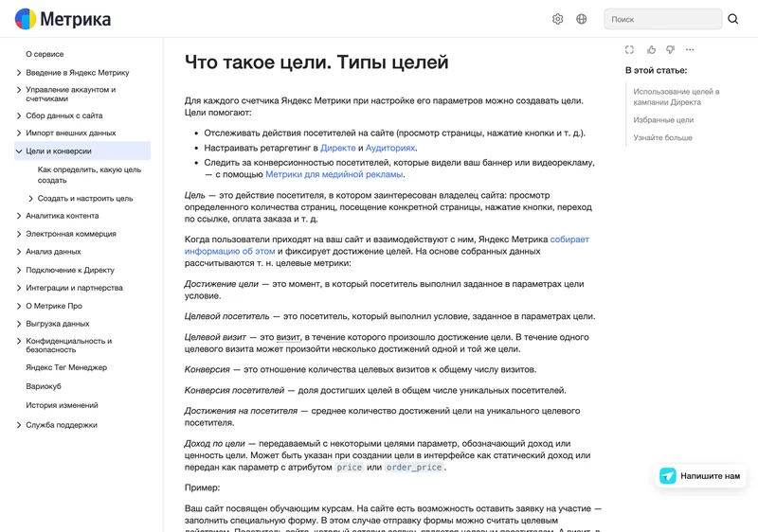Screen dimensions: 758x532
Task: Expand Анализ данных chevron
Action: [19, 252]
